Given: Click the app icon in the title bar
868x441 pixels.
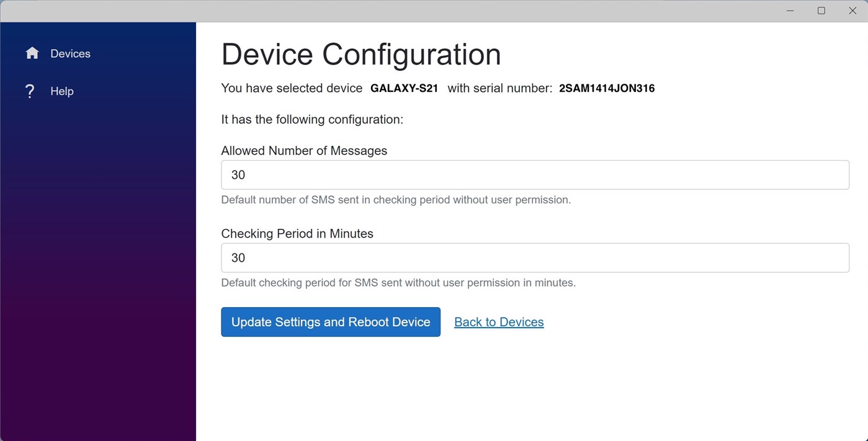Looking at the screenshot, I should (x=12, y=11).
